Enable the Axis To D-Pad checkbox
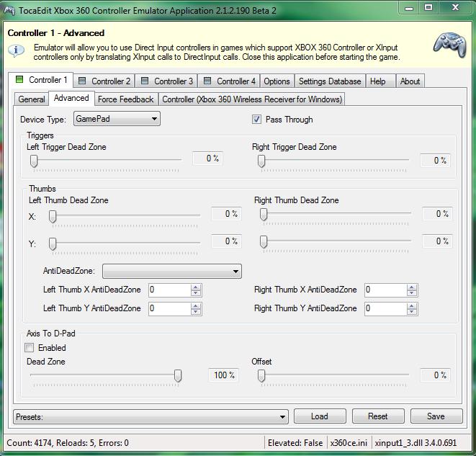The width and height of the screenshot is (476, 456). coord(29,348)
